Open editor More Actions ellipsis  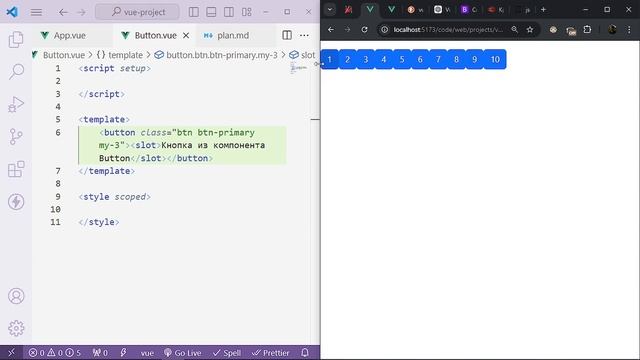click(x=304, y=36)
